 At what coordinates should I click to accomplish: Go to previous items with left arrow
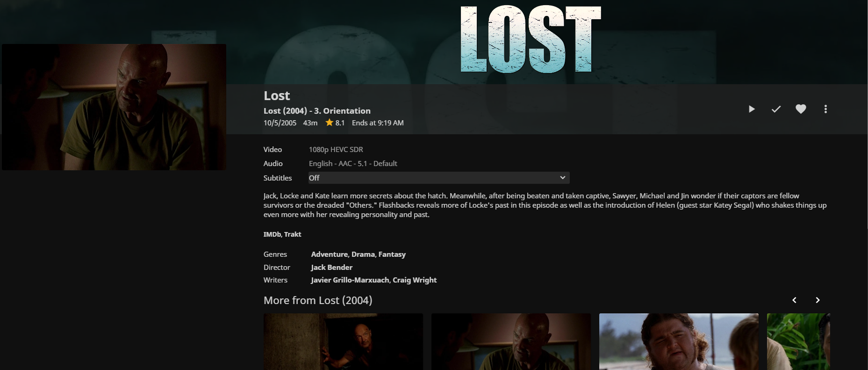(x=794, y=300)
